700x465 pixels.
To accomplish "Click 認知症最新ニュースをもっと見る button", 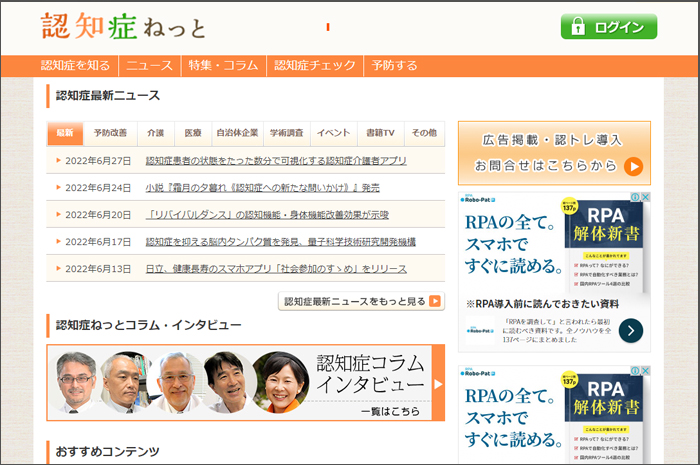I will pos(361,301).
